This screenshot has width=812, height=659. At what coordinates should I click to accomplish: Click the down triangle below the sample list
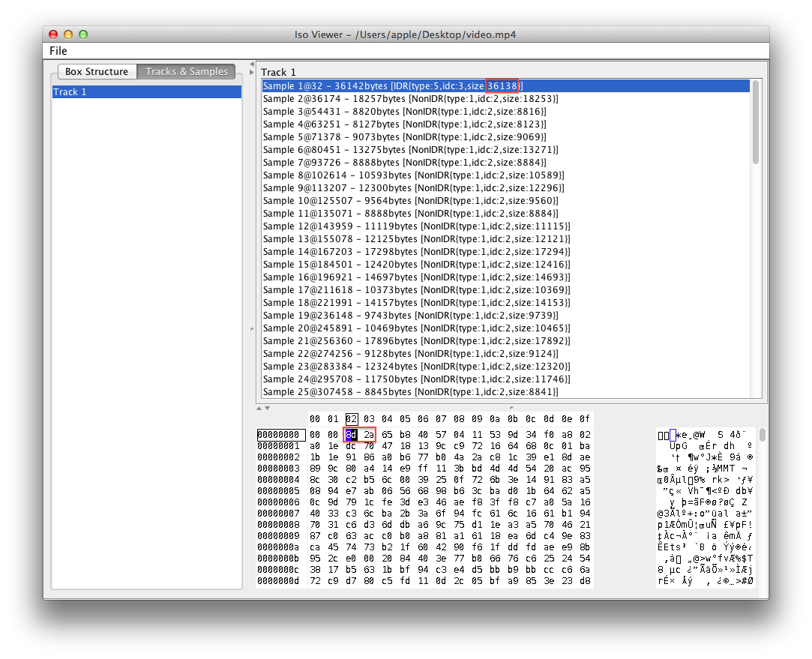(268, 409)
